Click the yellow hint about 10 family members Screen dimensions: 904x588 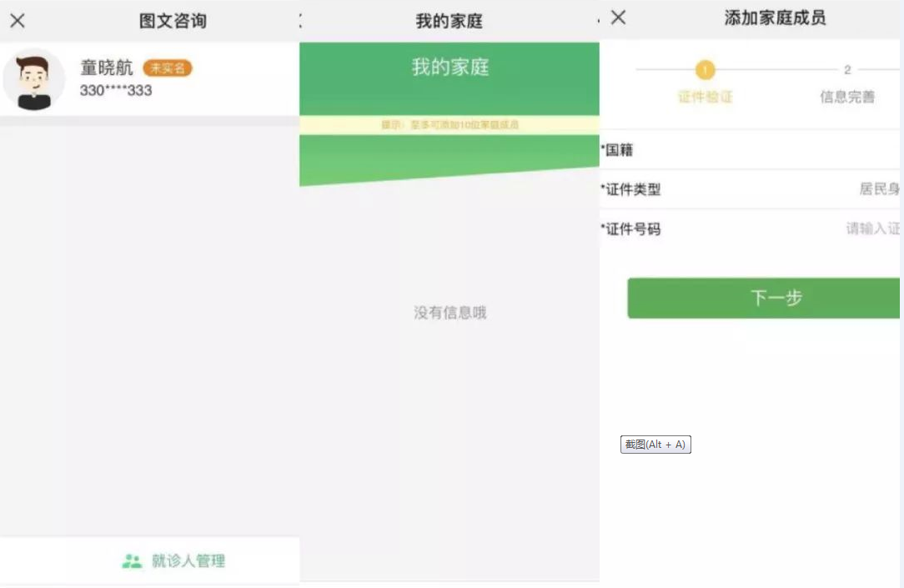[x=449, y=125]
